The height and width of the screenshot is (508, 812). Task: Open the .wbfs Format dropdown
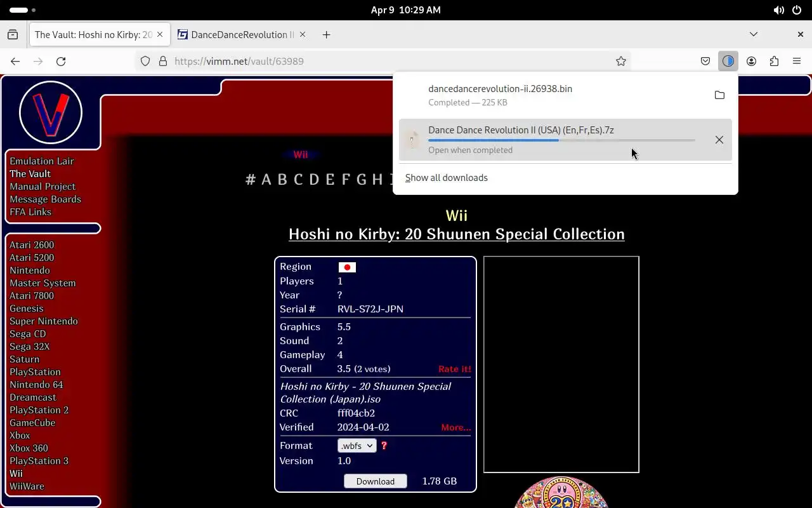click(357, 446)
